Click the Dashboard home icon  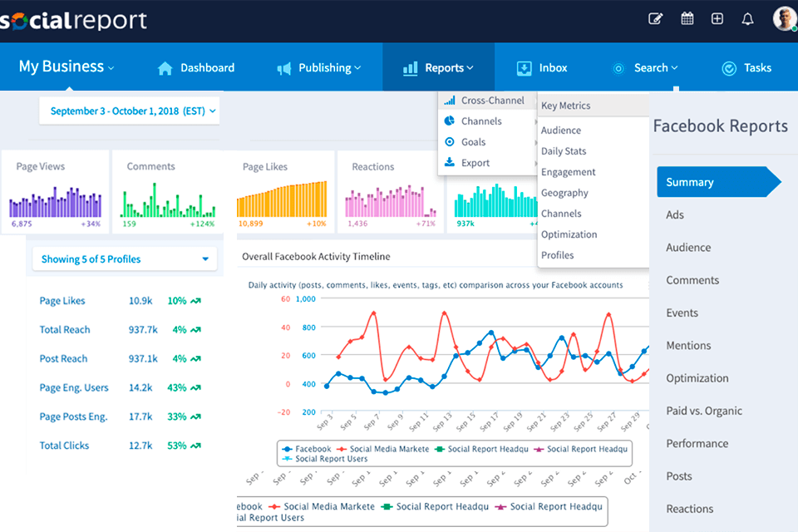[165, 68]
